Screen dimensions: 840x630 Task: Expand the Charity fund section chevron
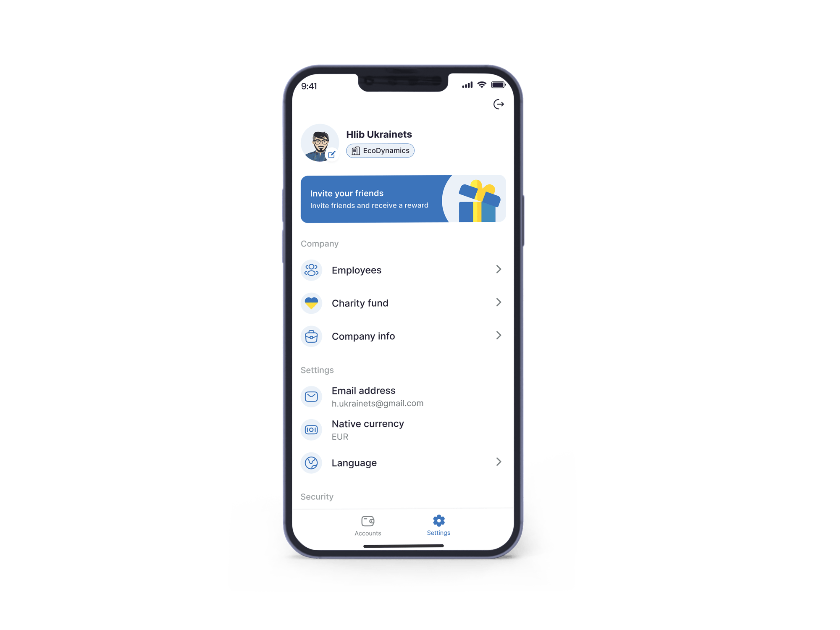pos(498,302)
